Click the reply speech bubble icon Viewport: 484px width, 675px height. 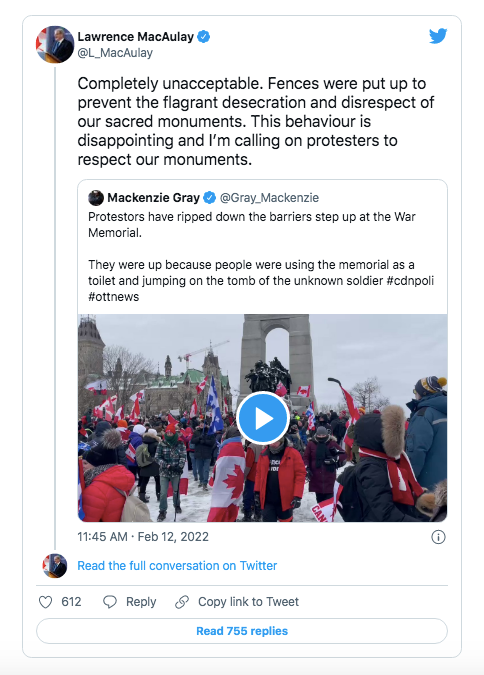click(110, 602)
